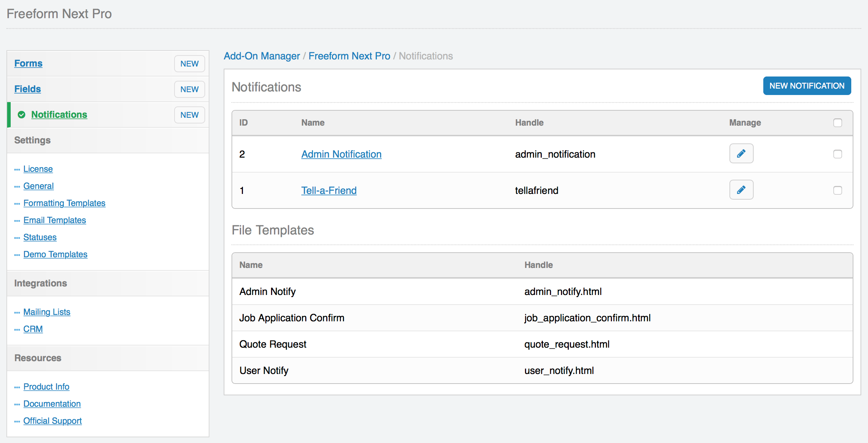Click the NEW NOTIFICATION button

(x=807, y=86)
